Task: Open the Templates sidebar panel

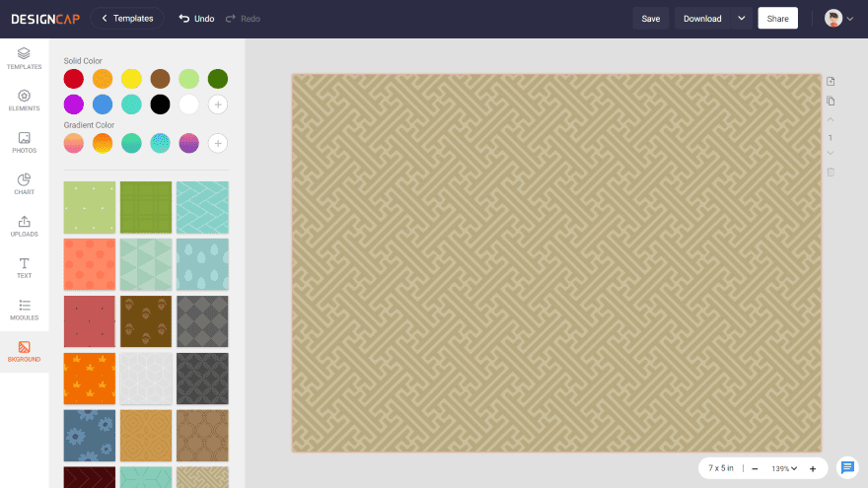Action: click(x=24, y=58)
